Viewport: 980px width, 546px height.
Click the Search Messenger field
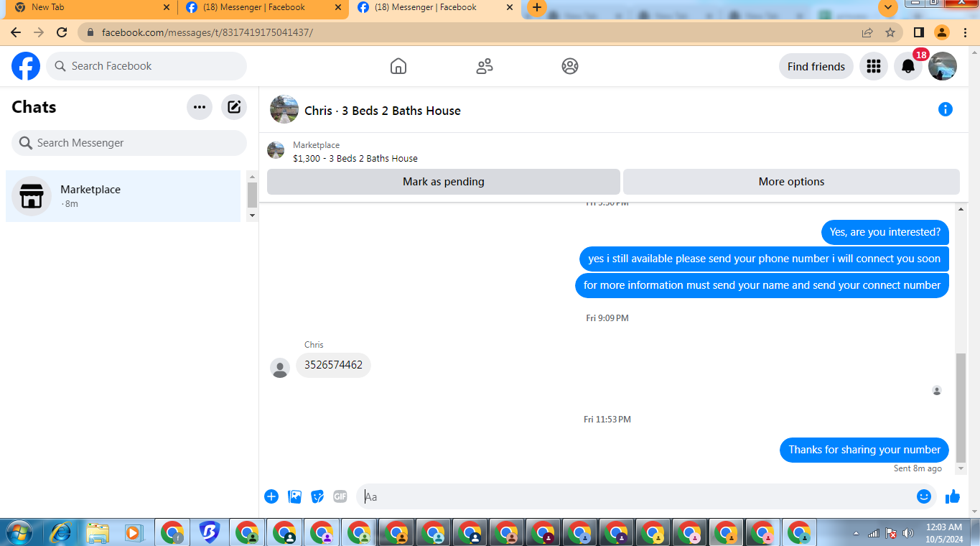129,143
